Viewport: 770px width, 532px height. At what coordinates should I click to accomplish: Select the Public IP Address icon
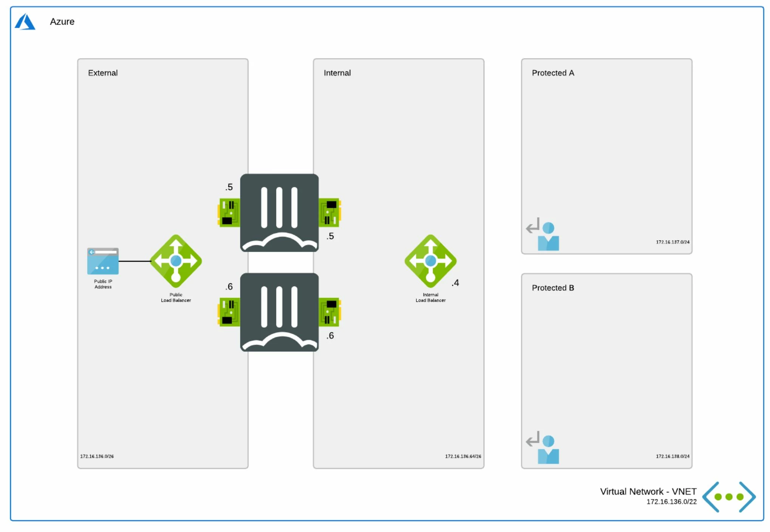(103, 261)
